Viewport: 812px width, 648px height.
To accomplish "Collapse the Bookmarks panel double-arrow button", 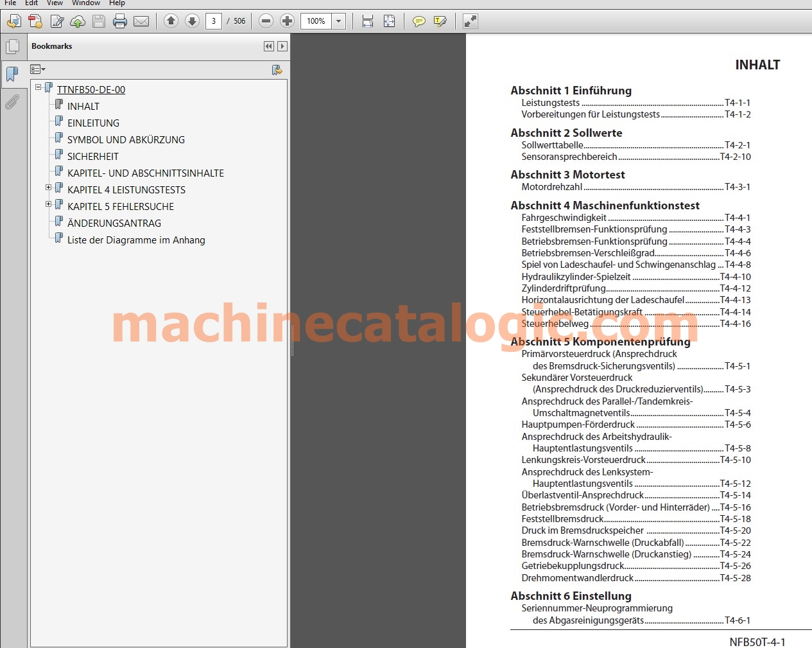I will pos(269,46).
